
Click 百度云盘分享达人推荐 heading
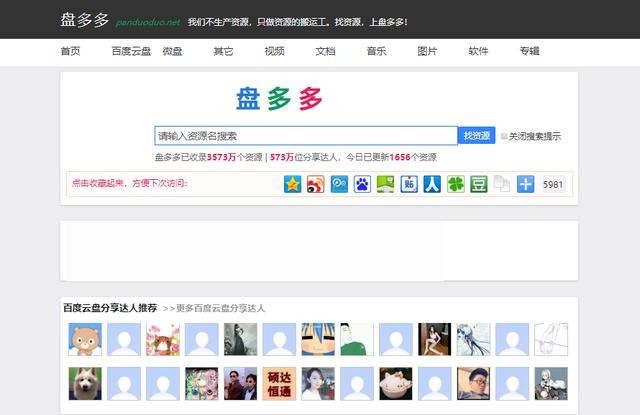110,308
